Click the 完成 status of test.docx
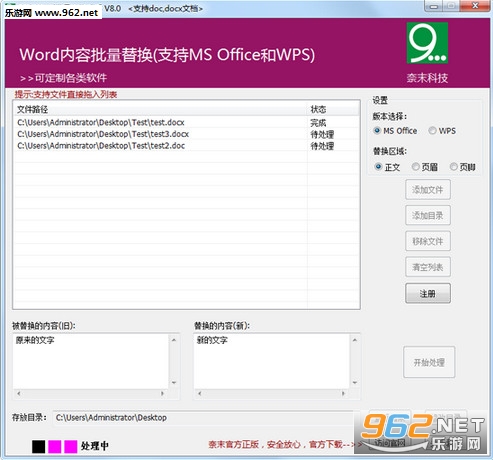Viewport: 493px width, 460px height. (x=318, y=123)
